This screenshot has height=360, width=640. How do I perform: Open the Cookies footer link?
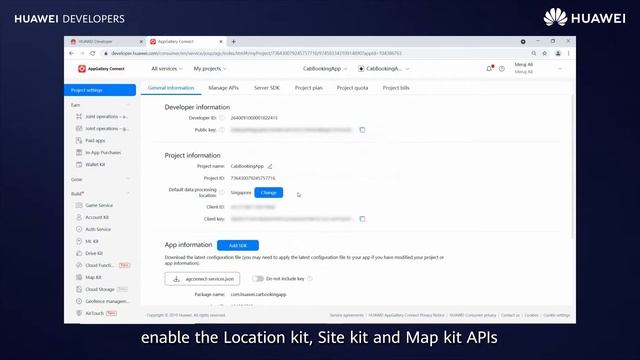click(x=531, y=315)
